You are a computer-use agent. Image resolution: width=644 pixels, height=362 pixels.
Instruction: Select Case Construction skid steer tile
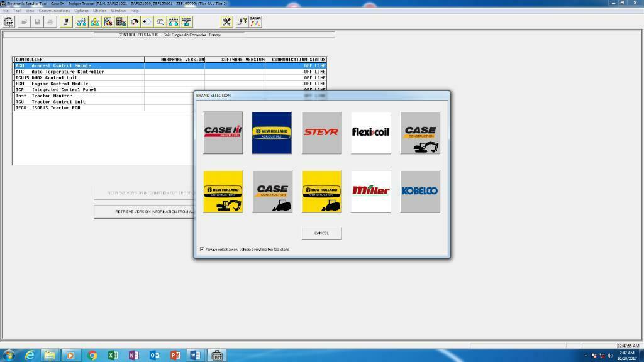pos(272,192)
